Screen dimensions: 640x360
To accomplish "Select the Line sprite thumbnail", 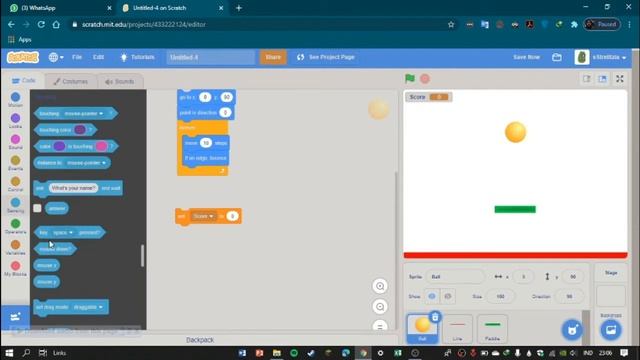I will tap(457, 329).
